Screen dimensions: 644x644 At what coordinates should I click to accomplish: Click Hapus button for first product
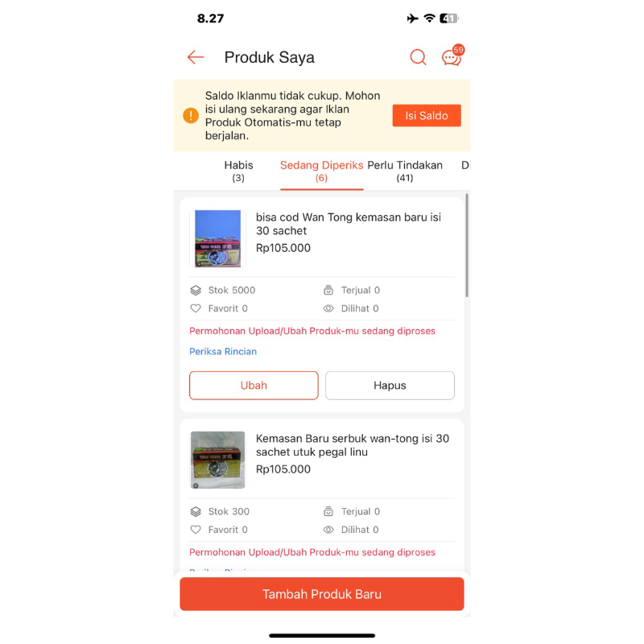[x=390, y=386]
